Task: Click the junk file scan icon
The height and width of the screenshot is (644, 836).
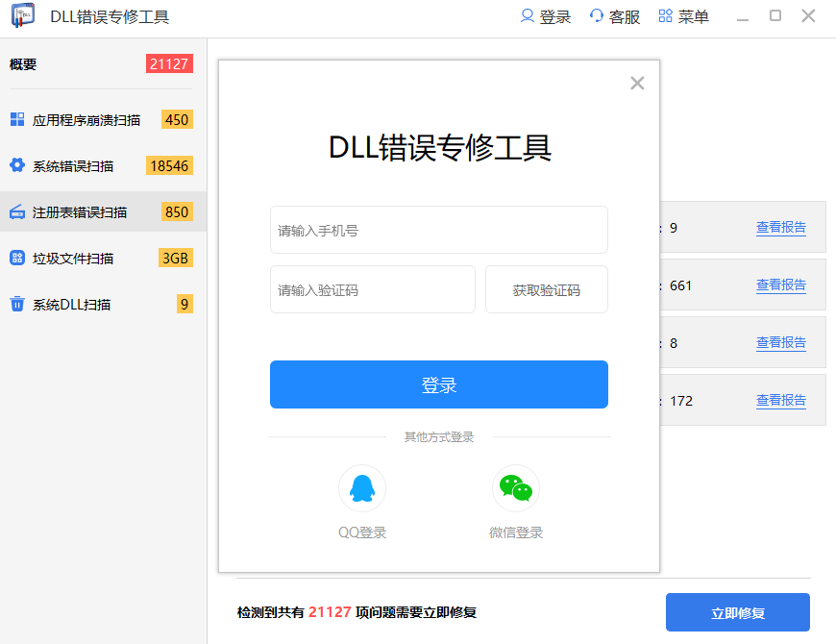Action: (17, 258)
